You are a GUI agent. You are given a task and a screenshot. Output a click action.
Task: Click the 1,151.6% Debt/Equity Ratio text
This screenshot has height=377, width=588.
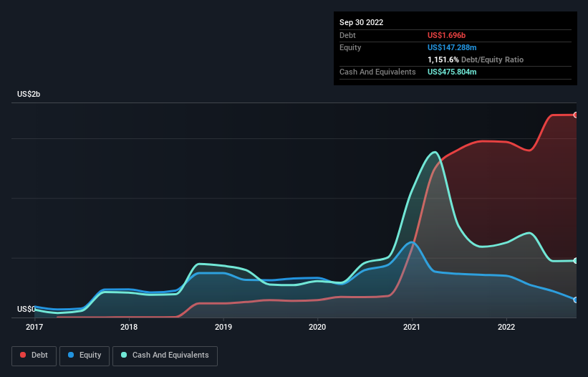[x=476, y=59]
